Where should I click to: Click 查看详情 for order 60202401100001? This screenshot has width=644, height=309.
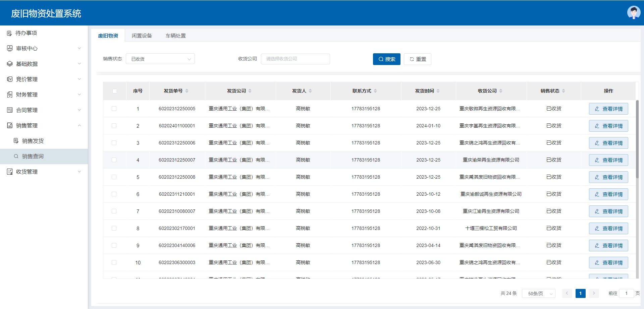click(x=608, y=126)
